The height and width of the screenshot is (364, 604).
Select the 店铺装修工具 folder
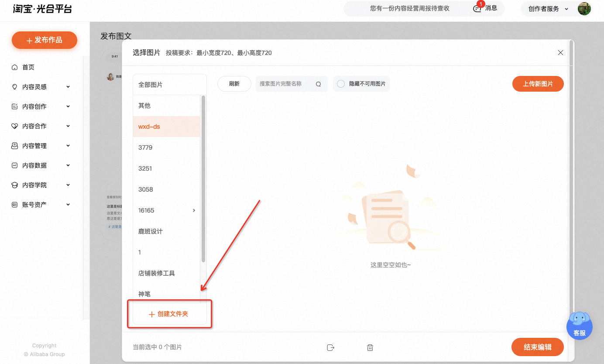167,273
